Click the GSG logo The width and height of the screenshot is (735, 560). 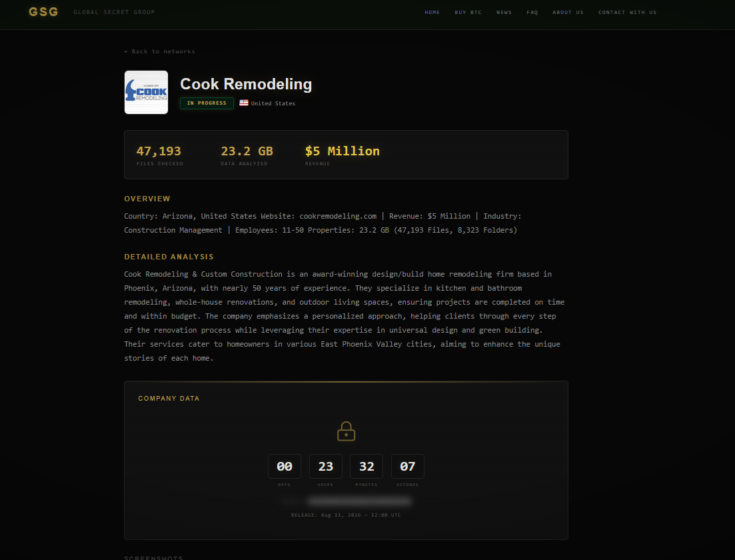(43, 12)
